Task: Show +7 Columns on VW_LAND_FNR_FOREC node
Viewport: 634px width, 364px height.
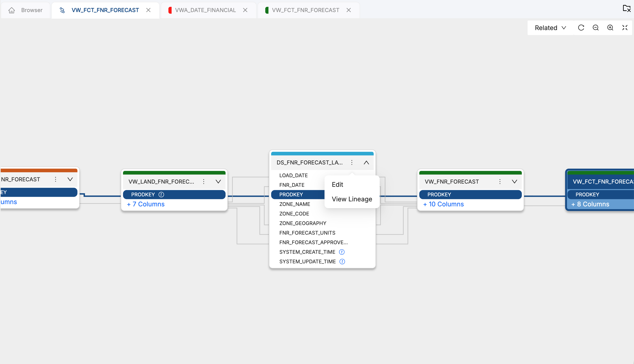Action: [146, 204]
